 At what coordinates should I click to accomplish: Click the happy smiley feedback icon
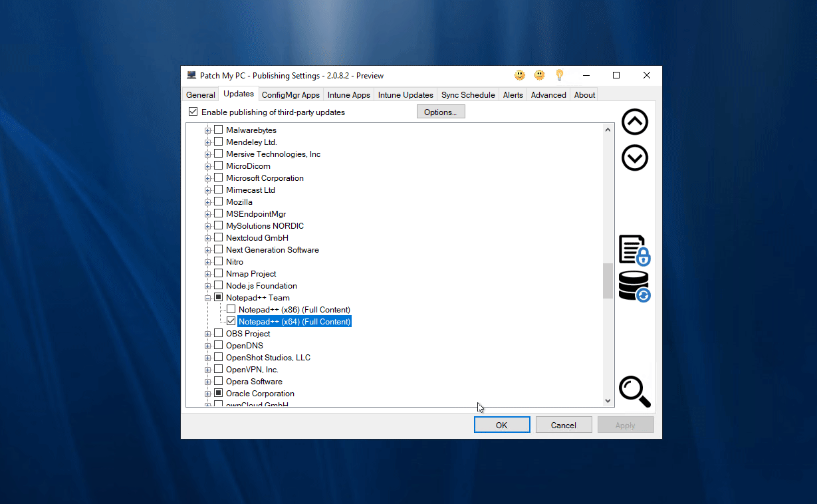520,75
